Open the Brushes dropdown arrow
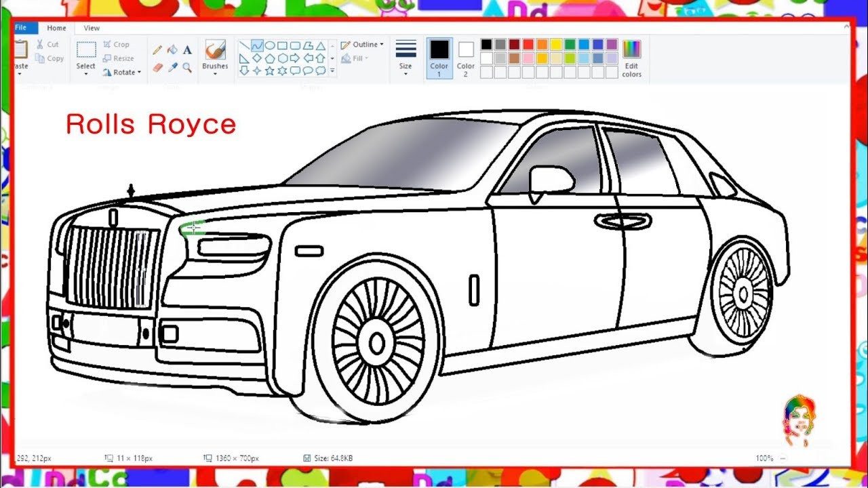868x488 pixels. tap(215, 74)
